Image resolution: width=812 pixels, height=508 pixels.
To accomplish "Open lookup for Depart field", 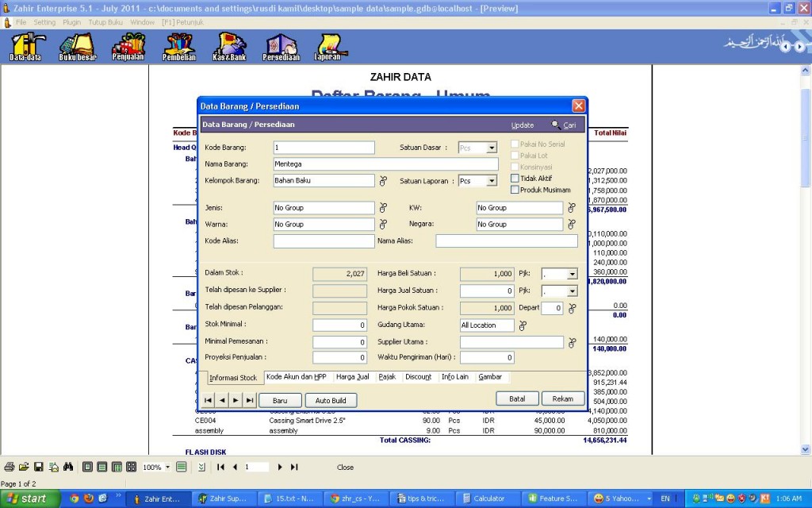I will tap(573, 309).
